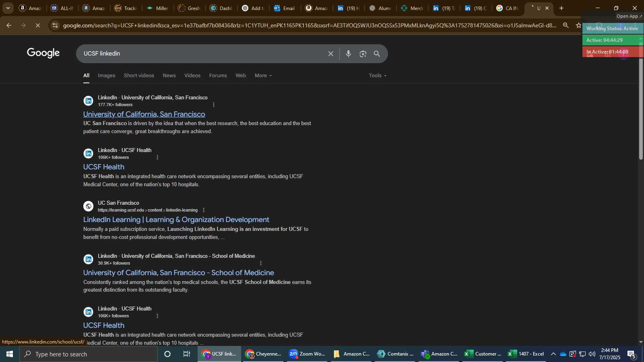The width and height of the screenshot is (644, 362).
Task: Switch to CA IN browser tab
Action: (x=508, y=8)
